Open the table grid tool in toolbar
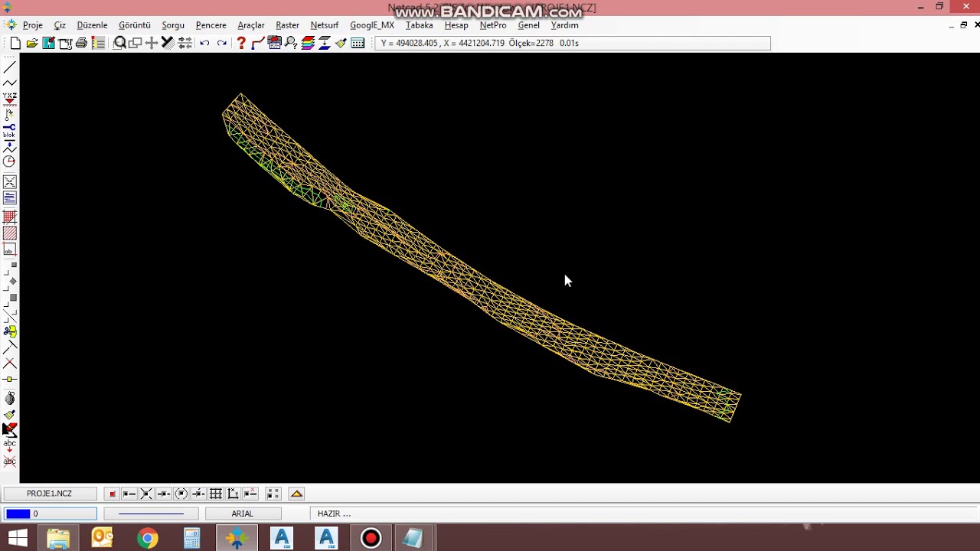This screenshot has width=980, height=551. tap(358, 43)
